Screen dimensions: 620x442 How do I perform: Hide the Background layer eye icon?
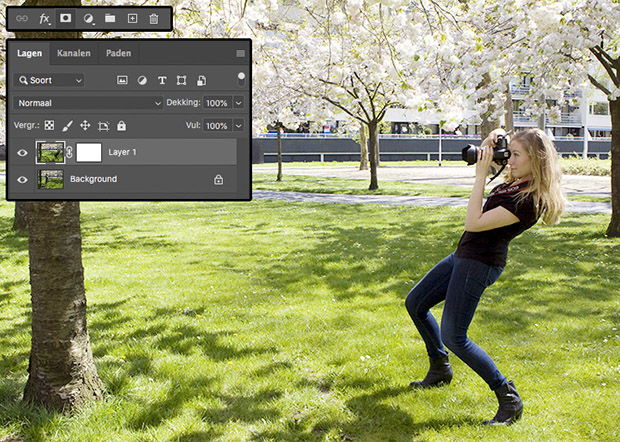(23, 179)
